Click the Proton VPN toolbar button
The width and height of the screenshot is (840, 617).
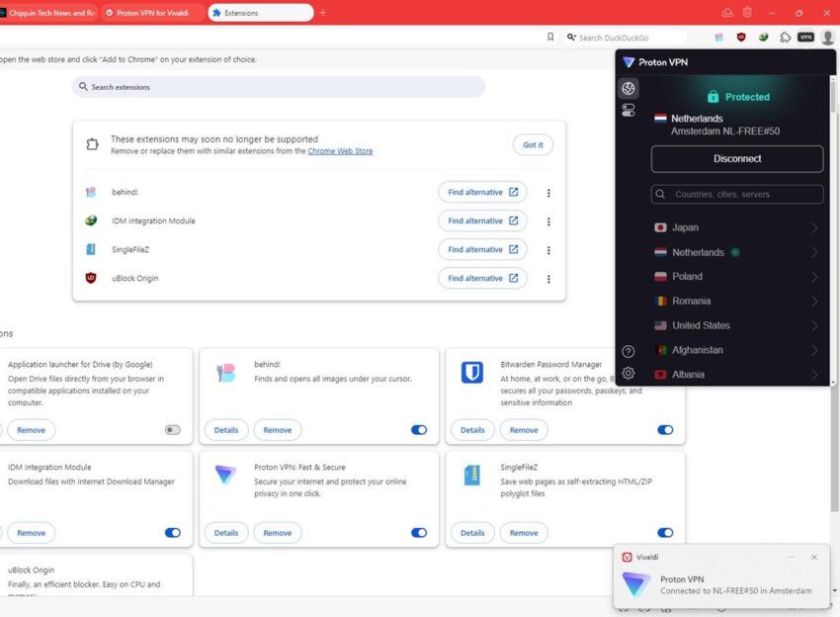(x=805, y=37)
